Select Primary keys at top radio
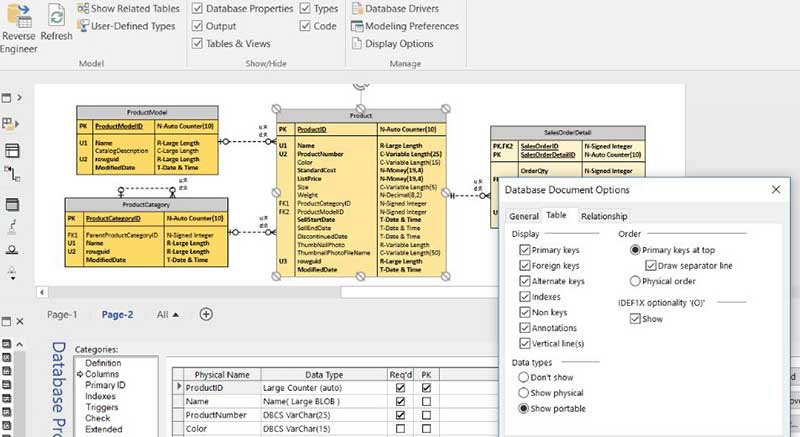Screen dimensions: 800x437 click(x=635, y=250)
